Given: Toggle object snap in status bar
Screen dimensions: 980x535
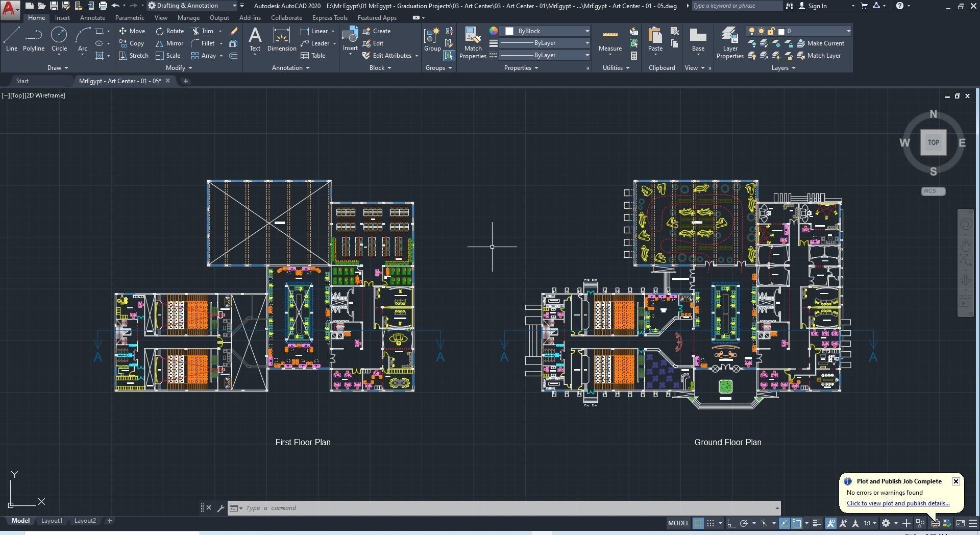Looking at the screenshot, I should tap(797, 523).
